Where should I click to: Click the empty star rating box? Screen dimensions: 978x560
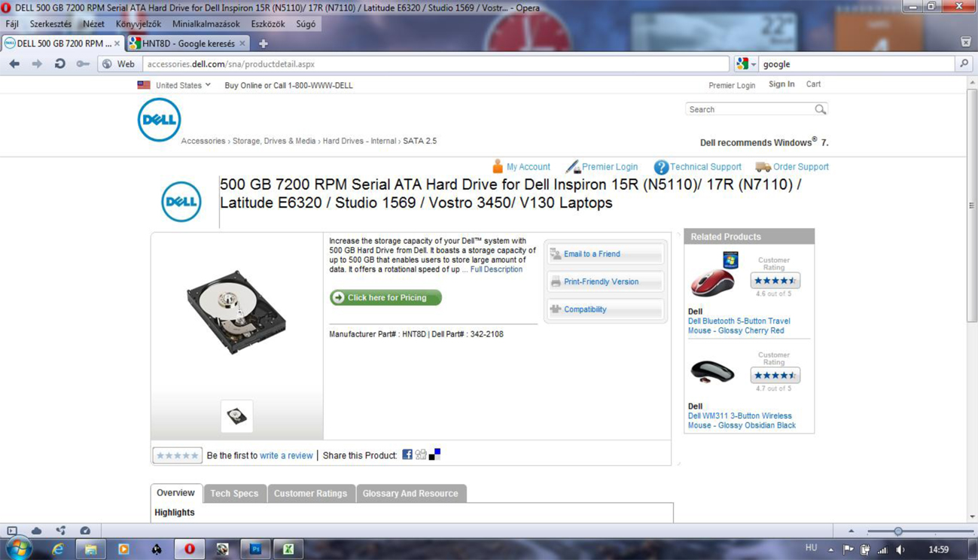(x=177, y=455)
